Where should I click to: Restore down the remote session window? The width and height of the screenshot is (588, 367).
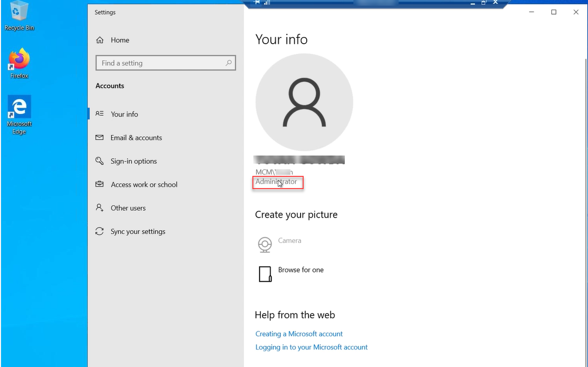[484, 2]
